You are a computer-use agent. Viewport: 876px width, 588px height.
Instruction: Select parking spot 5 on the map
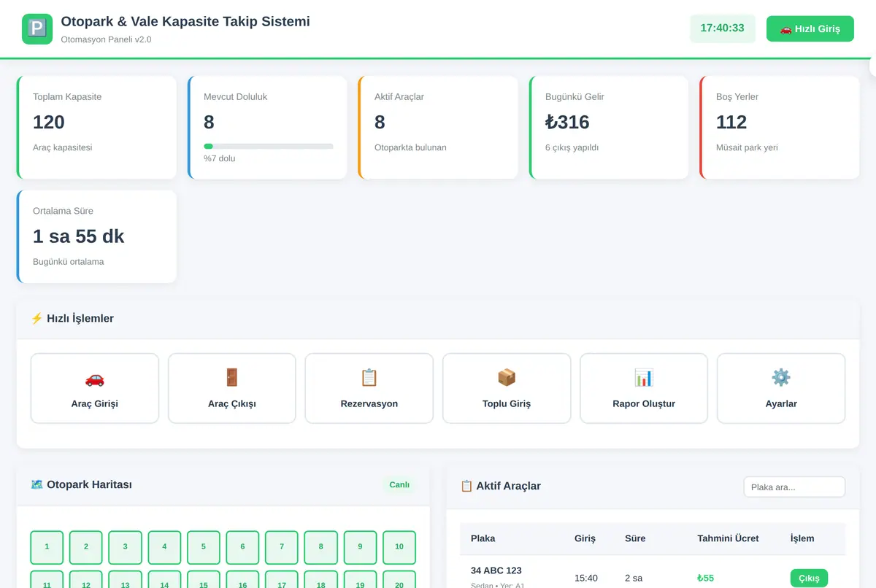point(204,547)
